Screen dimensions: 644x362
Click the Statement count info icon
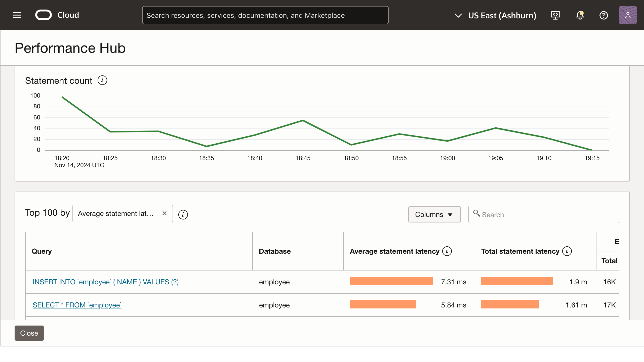point(102,80)
